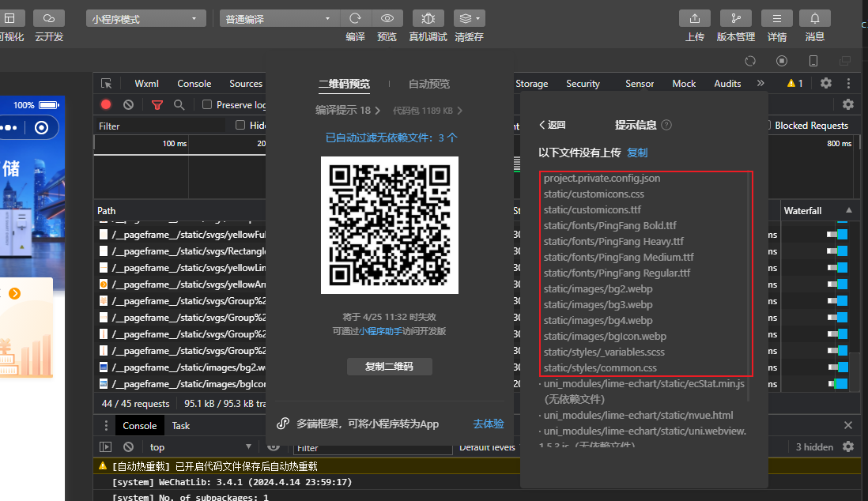Screen dimensions: 868x501
Task: Toggle the red filter funnel icon
Action: [157, 104]
